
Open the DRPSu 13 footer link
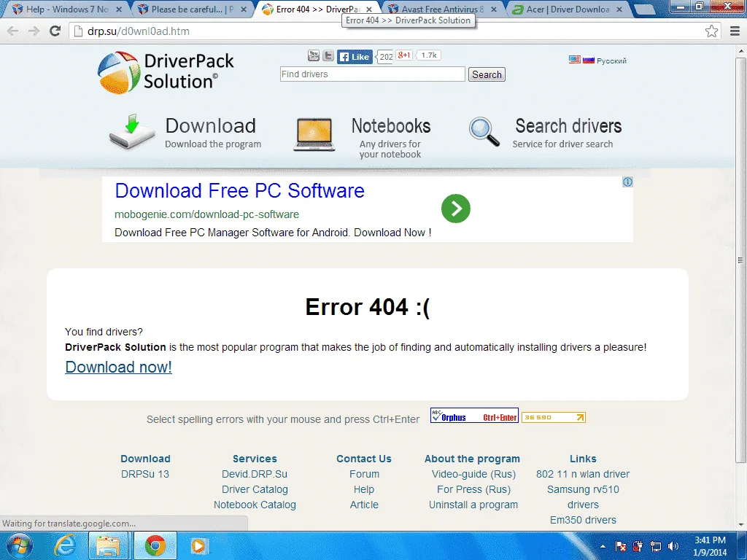[x=145, y=474]
